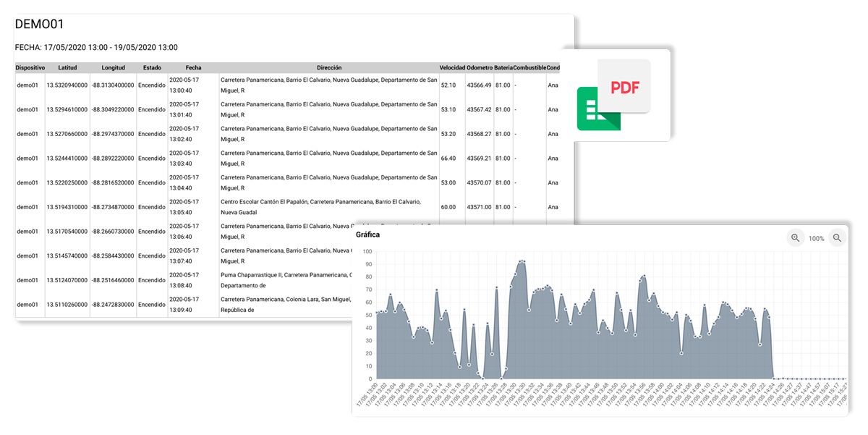Screen dimensions: 868x435
Task: Select latitude cell 13.5320940000
Action: (x=67, y=85)
